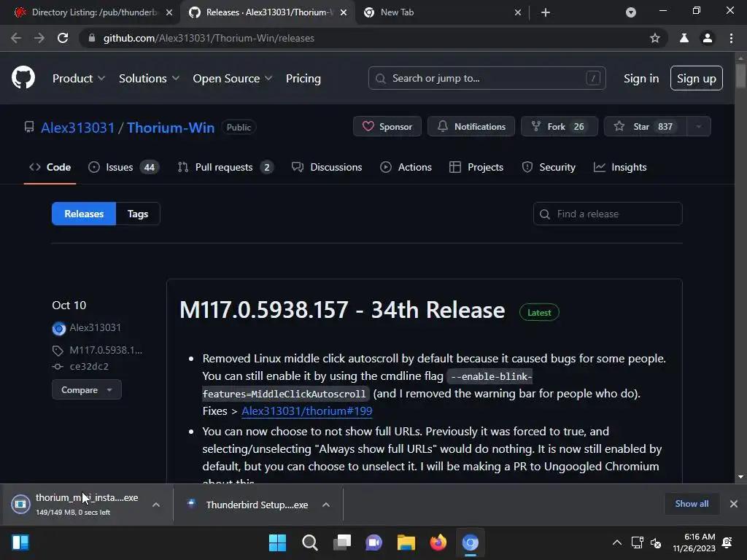Screen dimensions: 747x560
Task: Click the Alex313031 author link under Oct 10
Action: [95, 327]
